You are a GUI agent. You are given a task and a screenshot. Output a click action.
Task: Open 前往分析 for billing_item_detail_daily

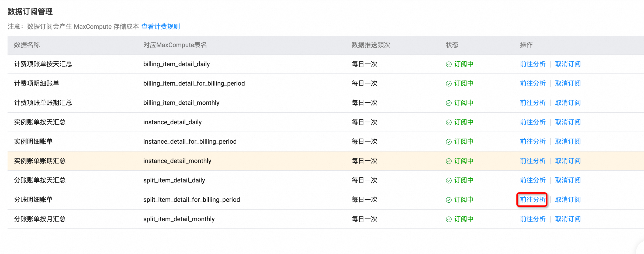tap(532, 64)
